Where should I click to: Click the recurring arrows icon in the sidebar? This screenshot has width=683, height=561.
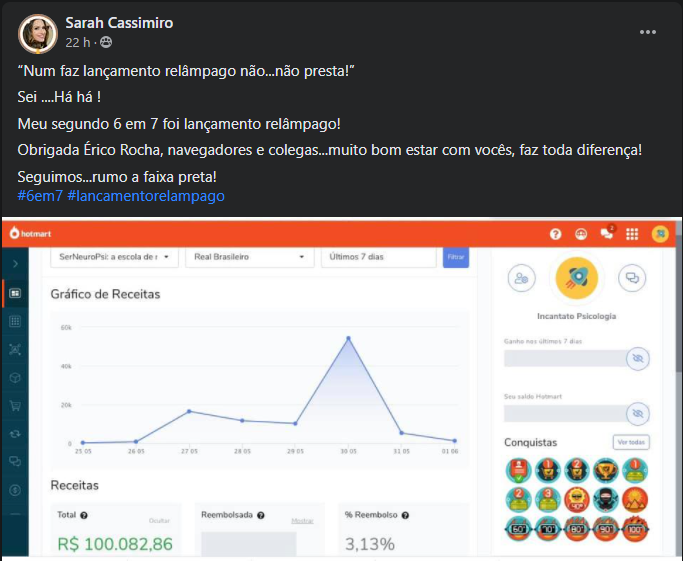tap(15, 434)
